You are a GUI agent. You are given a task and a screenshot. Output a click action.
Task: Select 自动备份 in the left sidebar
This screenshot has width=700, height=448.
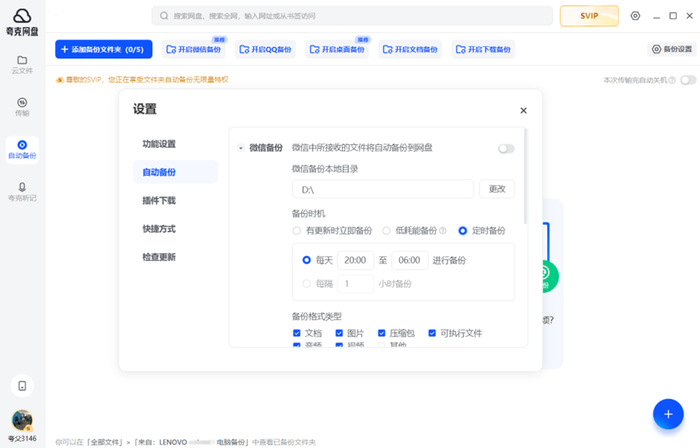22,150
